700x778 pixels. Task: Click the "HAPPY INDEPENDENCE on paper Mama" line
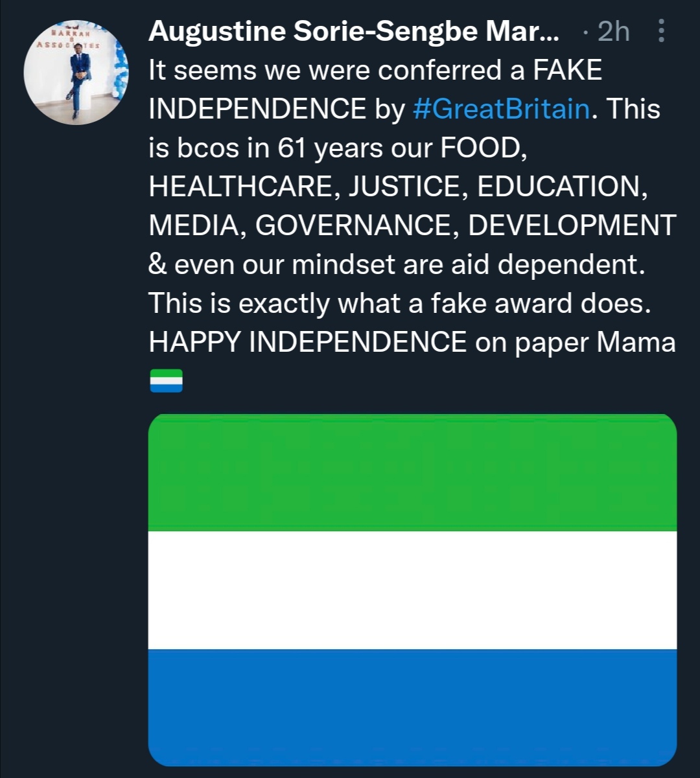point(412,342)
